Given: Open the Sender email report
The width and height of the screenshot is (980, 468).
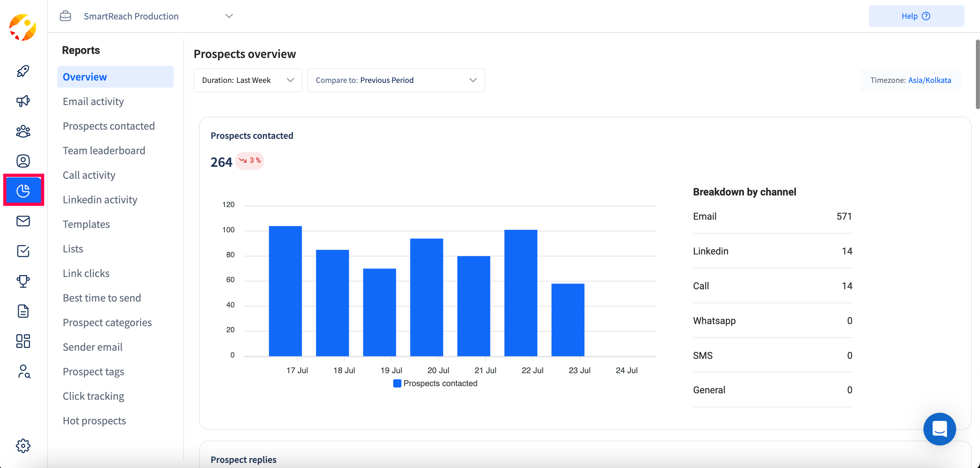Looking at the screenshot, I should tap(93, 347).
